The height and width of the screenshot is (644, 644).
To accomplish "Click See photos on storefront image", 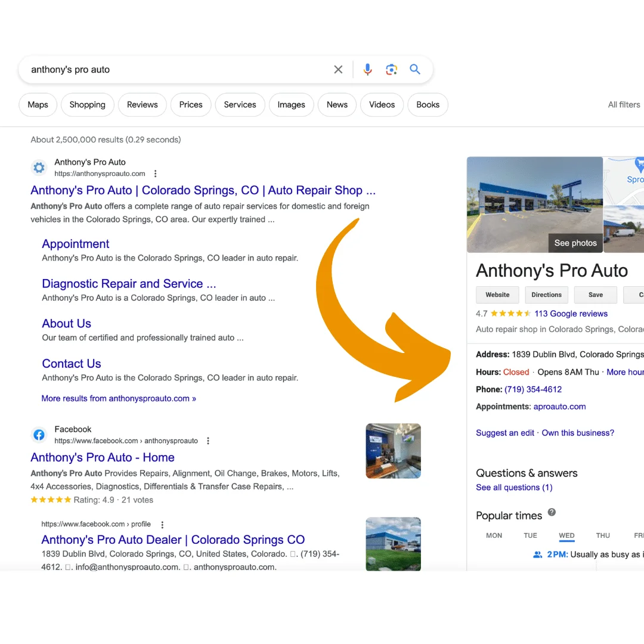I will [x=575, y=243].
